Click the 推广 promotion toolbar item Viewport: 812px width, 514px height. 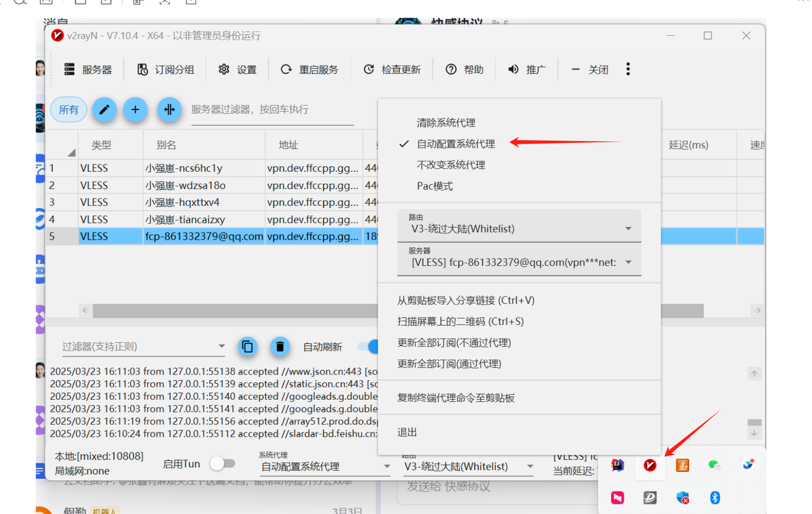point(527,70)
